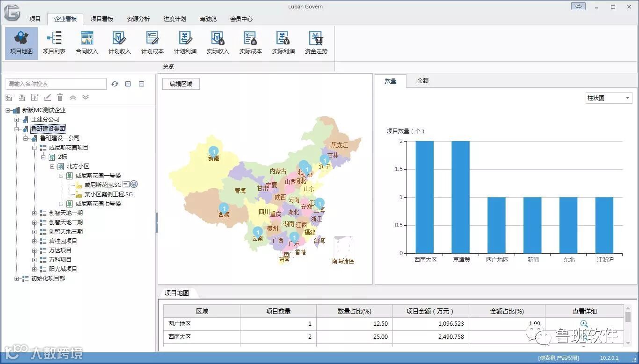Click the 编辑区域 button
This screenshot has width=639, height=364.
pos(181,84)
